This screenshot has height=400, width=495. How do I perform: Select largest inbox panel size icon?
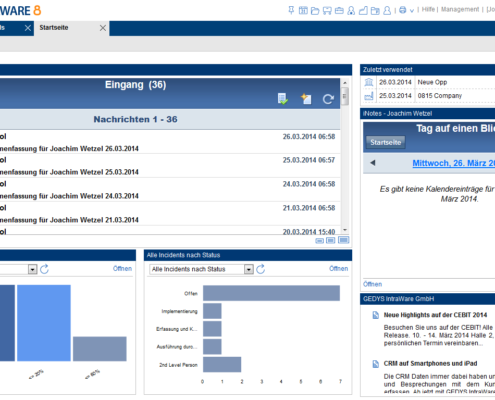(x=343, y=240)
